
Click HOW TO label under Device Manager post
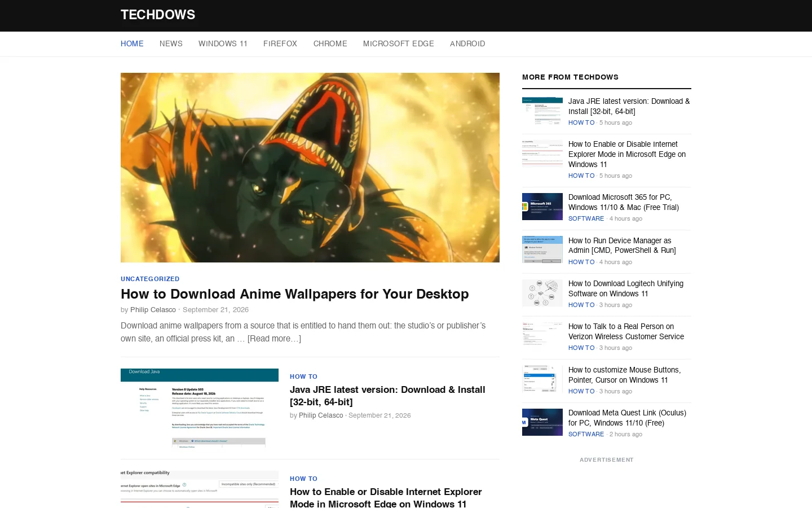click(581, 262)
